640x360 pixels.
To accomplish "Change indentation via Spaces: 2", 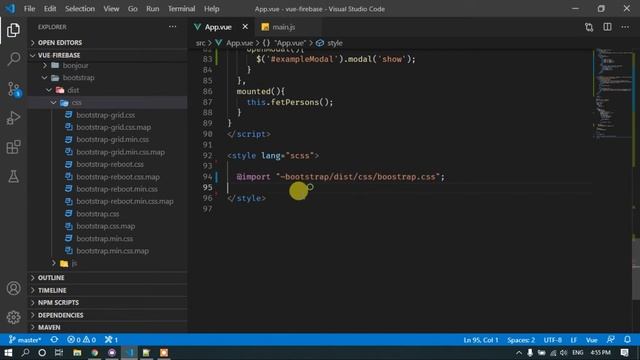I will pos(521,340).
